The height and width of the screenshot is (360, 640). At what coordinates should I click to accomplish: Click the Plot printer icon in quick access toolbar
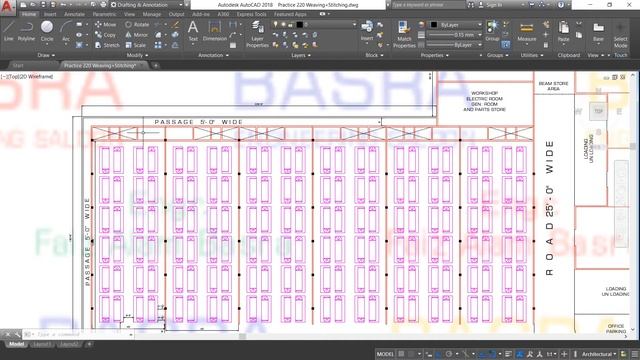click(103, 5)
